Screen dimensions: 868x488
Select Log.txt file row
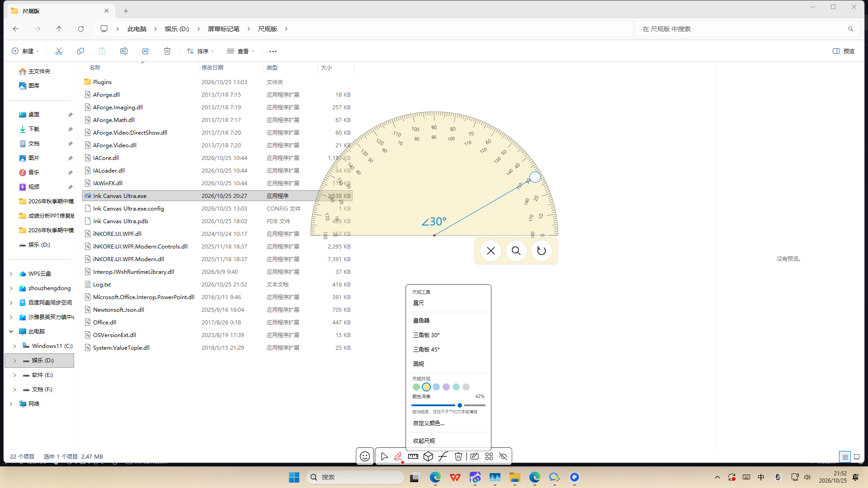coord(217,285)
